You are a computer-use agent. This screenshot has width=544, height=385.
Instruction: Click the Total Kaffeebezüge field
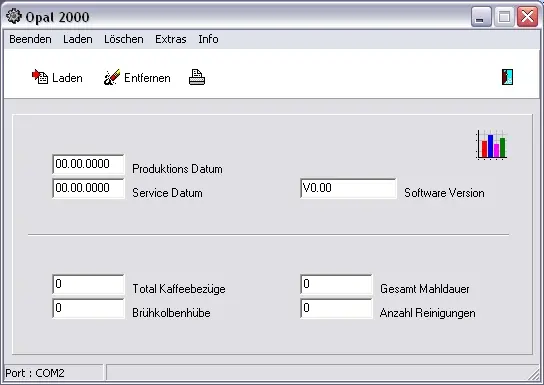point(88,284)
